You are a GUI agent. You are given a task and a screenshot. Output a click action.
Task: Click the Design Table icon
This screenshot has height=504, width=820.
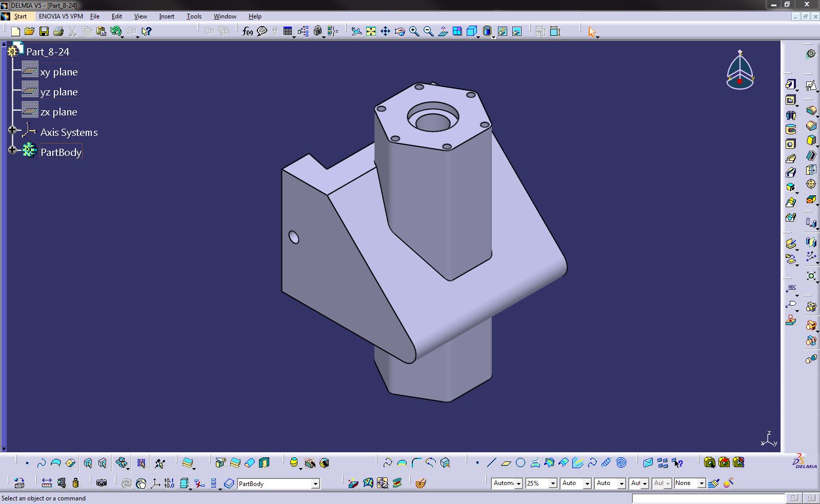pos(288,32)
